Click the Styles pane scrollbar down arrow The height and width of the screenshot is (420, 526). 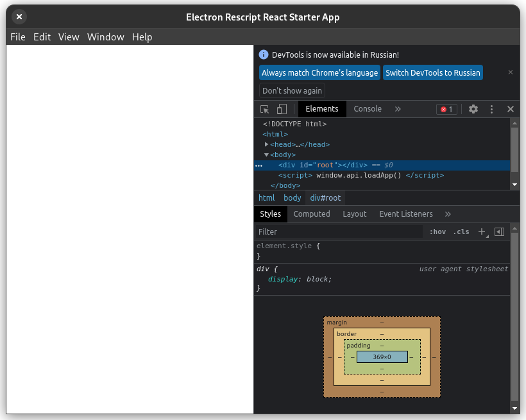514,408
